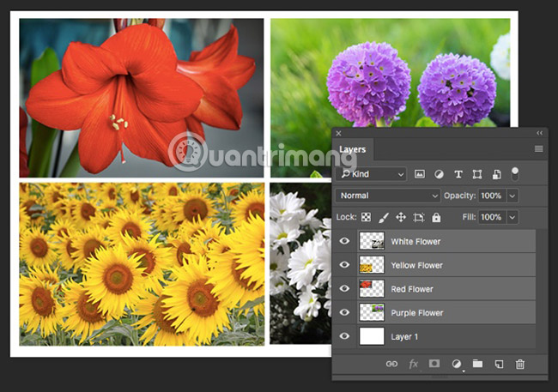Open the Normal blend mode dropdown

pos(388,196)
